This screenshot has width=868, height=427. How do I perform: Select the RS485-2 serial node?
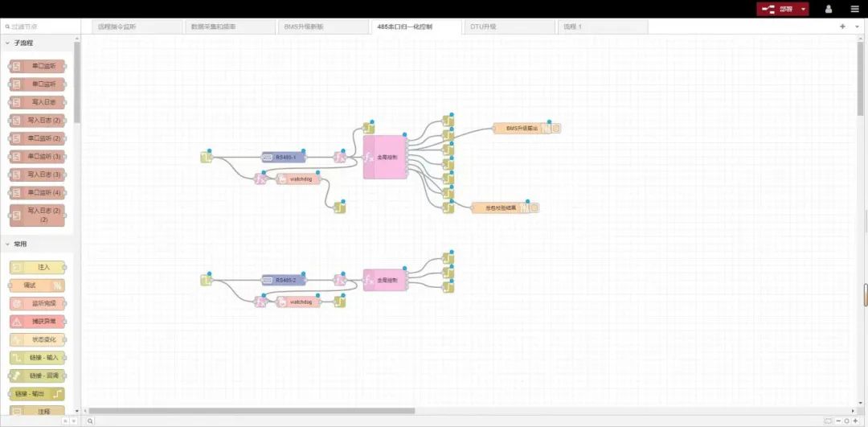284,280
